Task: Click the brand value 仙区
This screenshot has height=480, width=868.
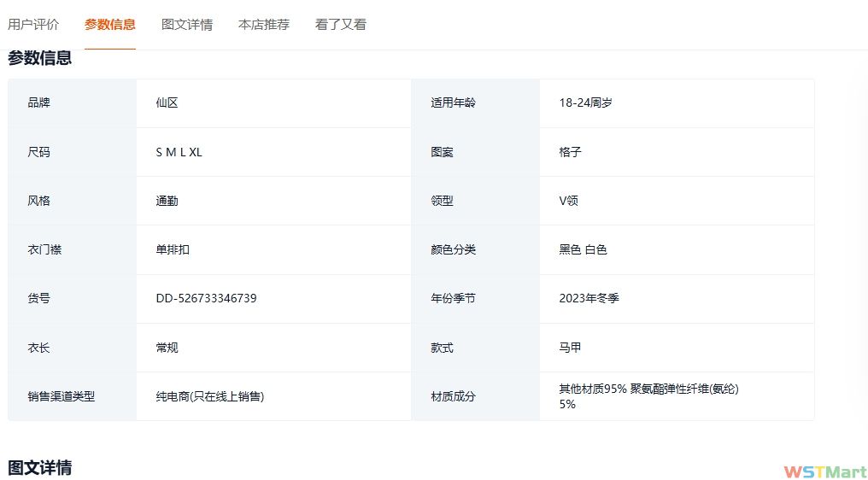Action: click(167, 103)
